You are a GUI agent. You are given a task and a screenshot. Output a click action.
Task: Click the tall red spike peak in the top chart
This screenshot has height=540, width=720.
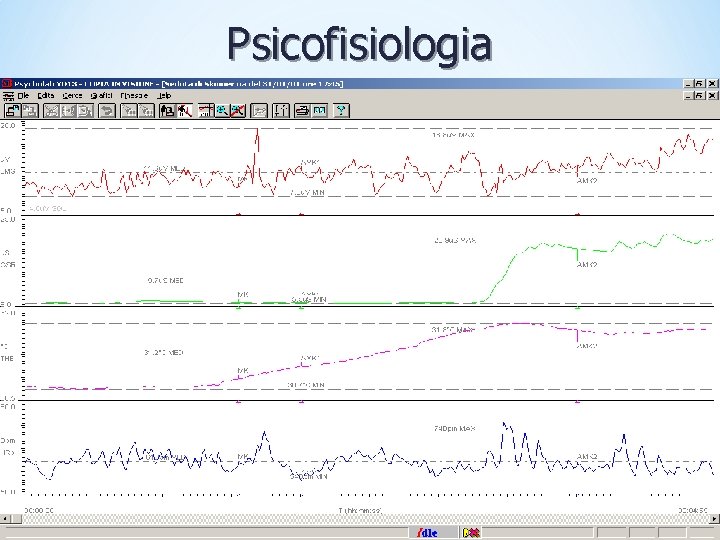coord(257,131)
